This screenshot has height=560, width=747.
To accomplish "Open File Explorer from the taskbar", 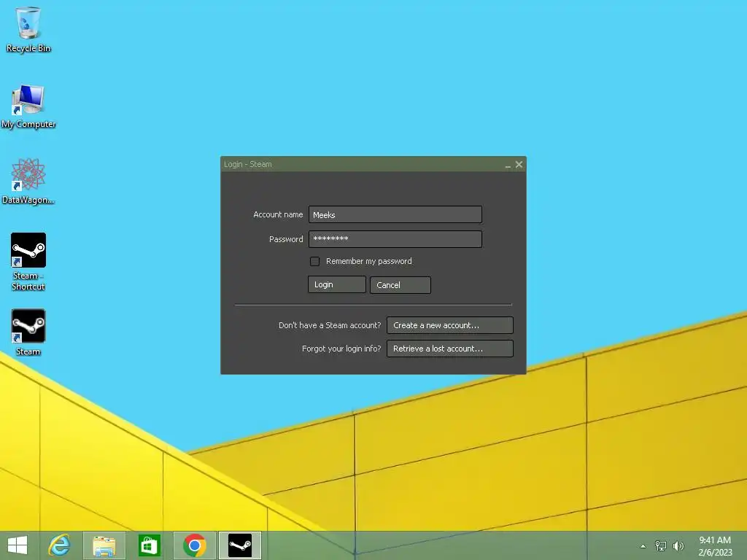I will click(104, 545).
